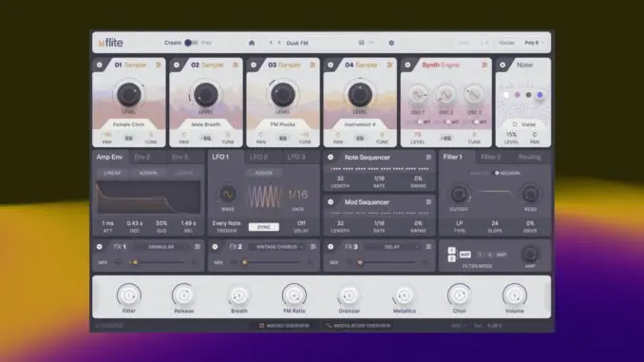Open the Instrument 4 sample selector

[360, 124]
